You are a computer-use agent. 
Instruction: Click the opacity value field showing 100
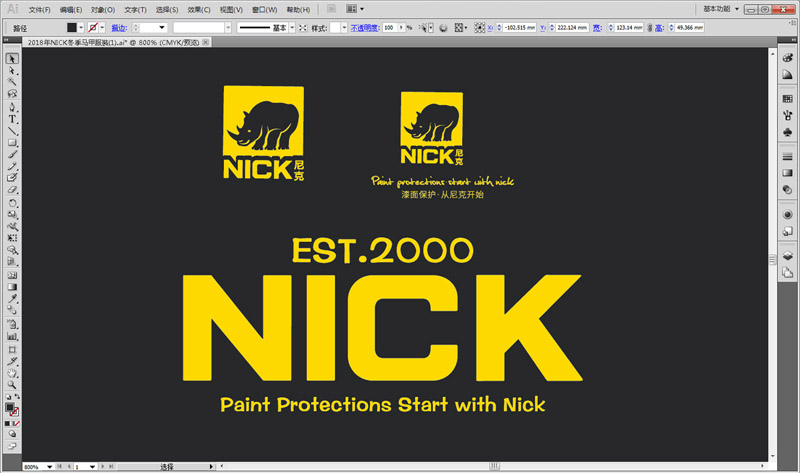tap(390, 28)
